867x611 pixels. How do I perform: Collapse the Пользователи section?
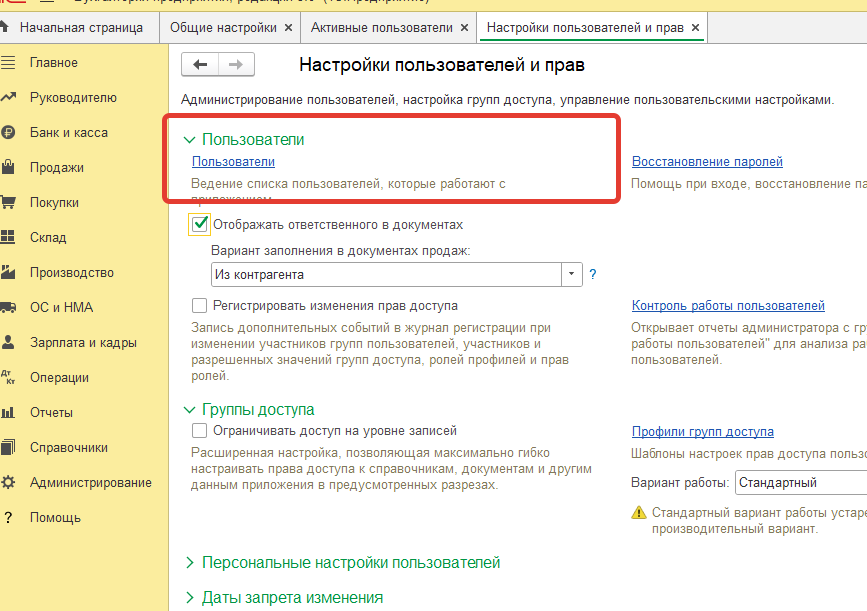pyautogui.click(x=189, y=140)
